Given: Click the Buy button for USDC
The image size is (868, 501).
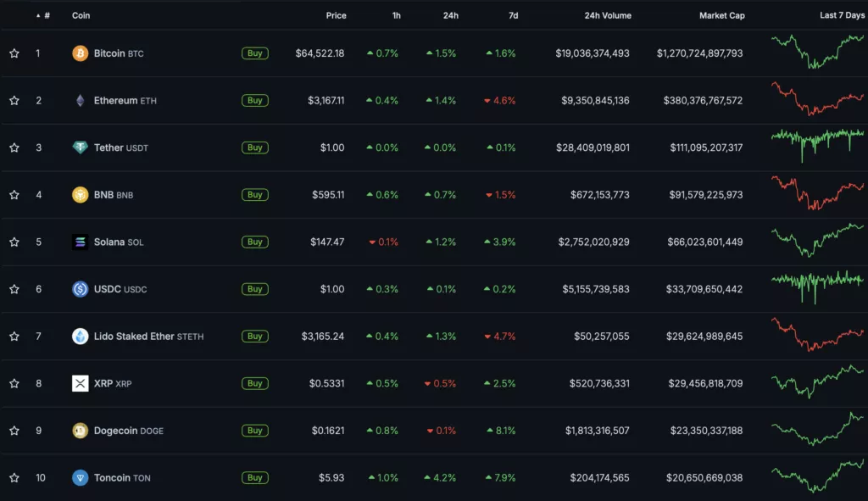Looking at the screenshot, I should pos(254,289).
